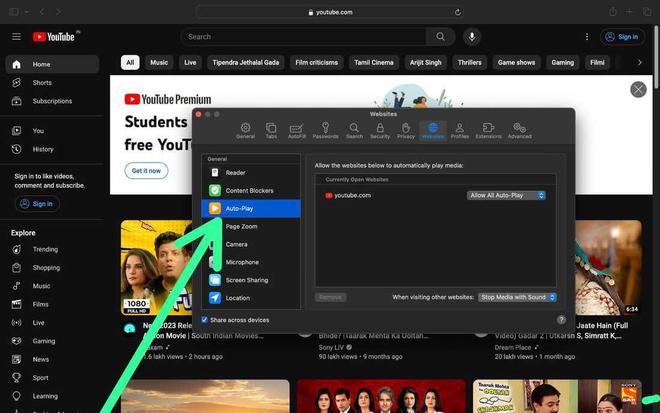Open the Security preferences tab

(380, 131)
